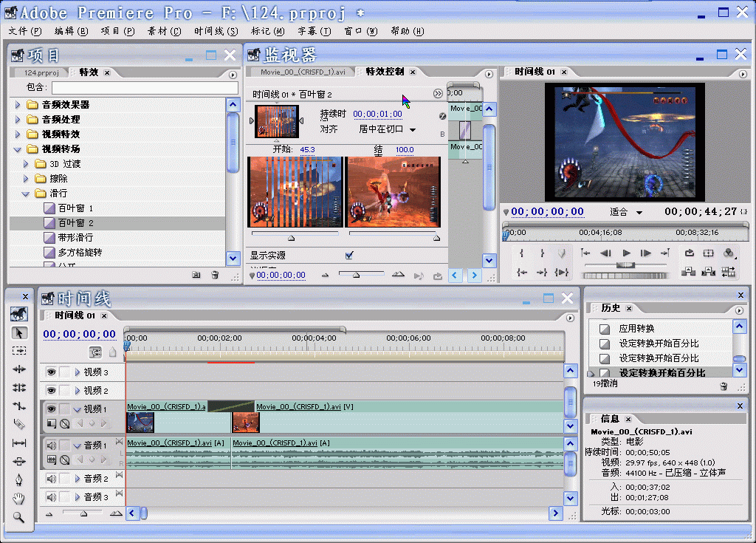Click the Go to In point icon
The height and width of the screenshot is (543, 756).
(x=522, y=272)
